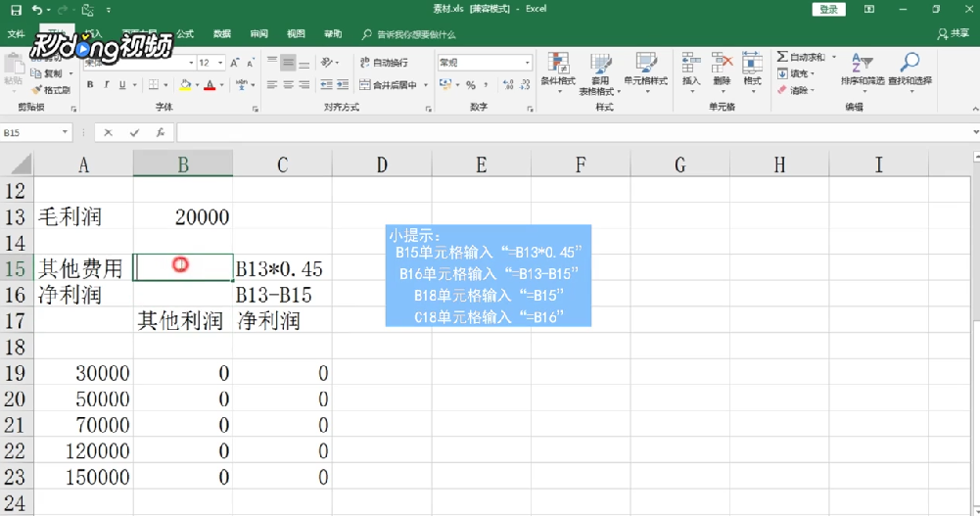Open the Customize Quick Access Toolbar arrow
Viewport: 980px width, 516px height.
click(108, 10)
